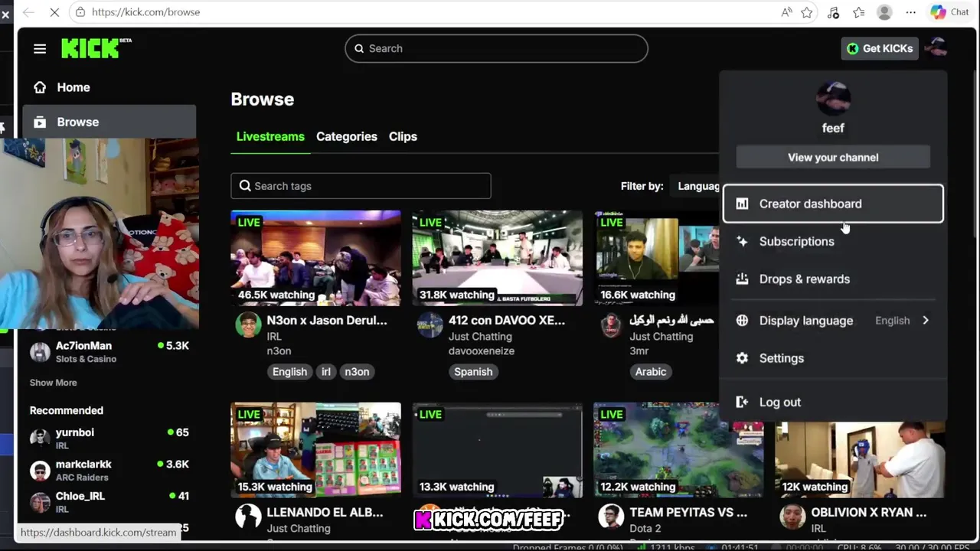
Task: Click in the main Search field
Action: (496, 48)
